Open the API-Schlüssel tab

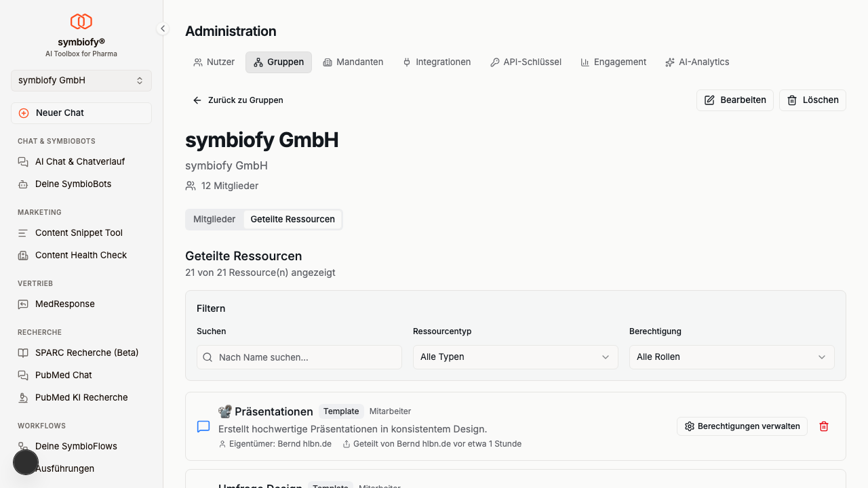coord(526,62)
